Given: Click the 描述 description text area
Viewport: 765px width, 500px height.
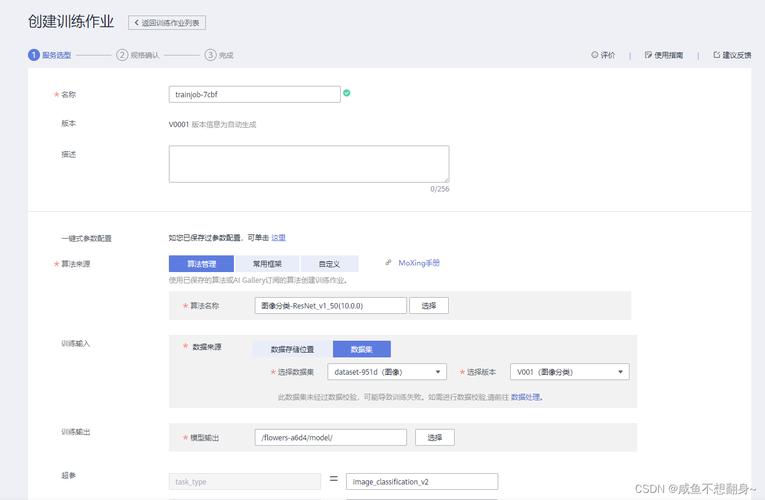Looking at the screenshot, I should [308, 163].
